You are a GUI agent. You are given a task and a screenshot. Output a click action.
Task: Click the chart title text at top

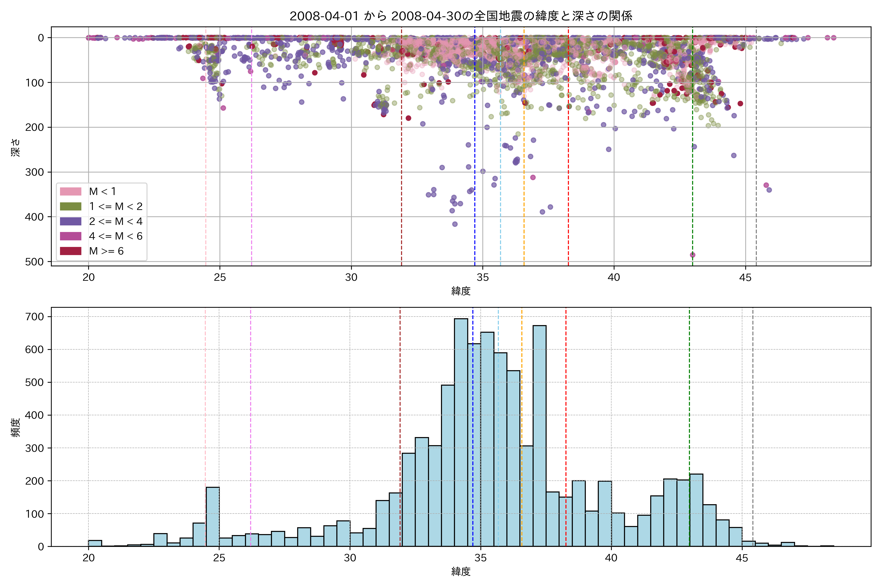pos(461,16)
